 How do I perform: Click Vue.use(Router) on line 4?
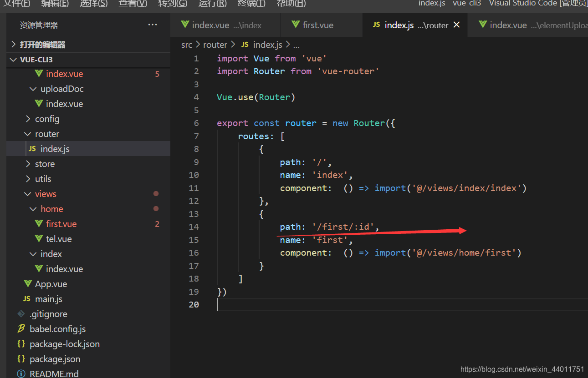click(256, 97)
